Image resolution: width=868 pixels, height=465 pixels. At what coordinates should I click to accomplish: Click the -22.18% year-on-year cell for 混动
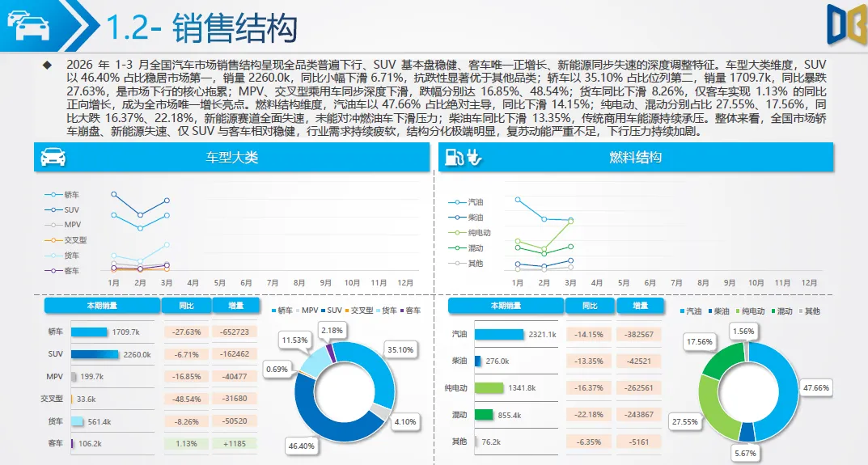[589, 415]
